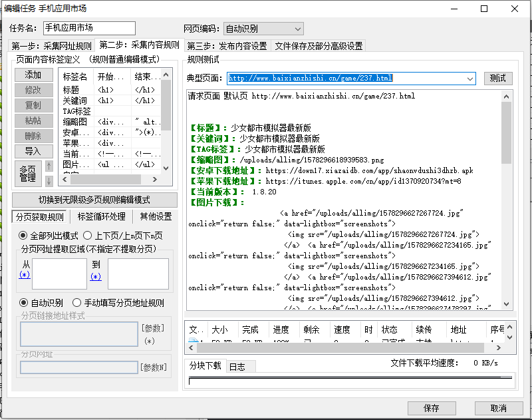Image resolution: width=532 pixels, height=420 pixels.
Task: Click 状态 column header in download list
Action: pyautogui.click(x=394, y=329)
